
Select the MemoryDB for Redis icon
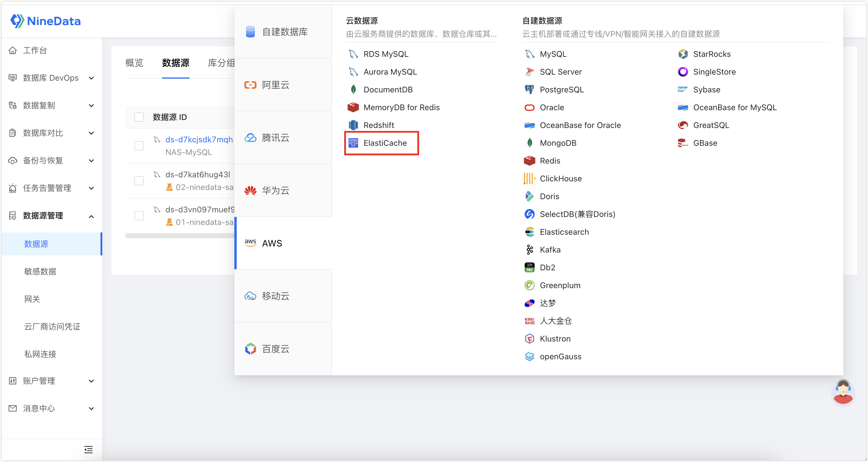tap(353, 107)
